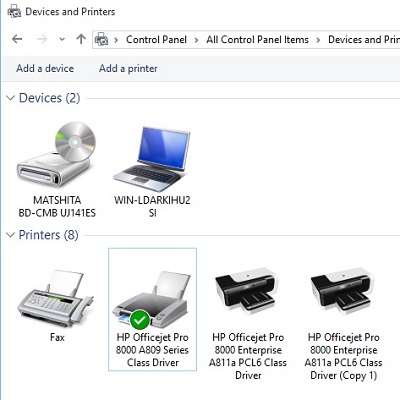The height and width of the screenshot is (400, 400).
Task: Select the MATSHITA BD-CMB UJ141ES drive icon
Action: pyautogui.click(x=57, y=154)
